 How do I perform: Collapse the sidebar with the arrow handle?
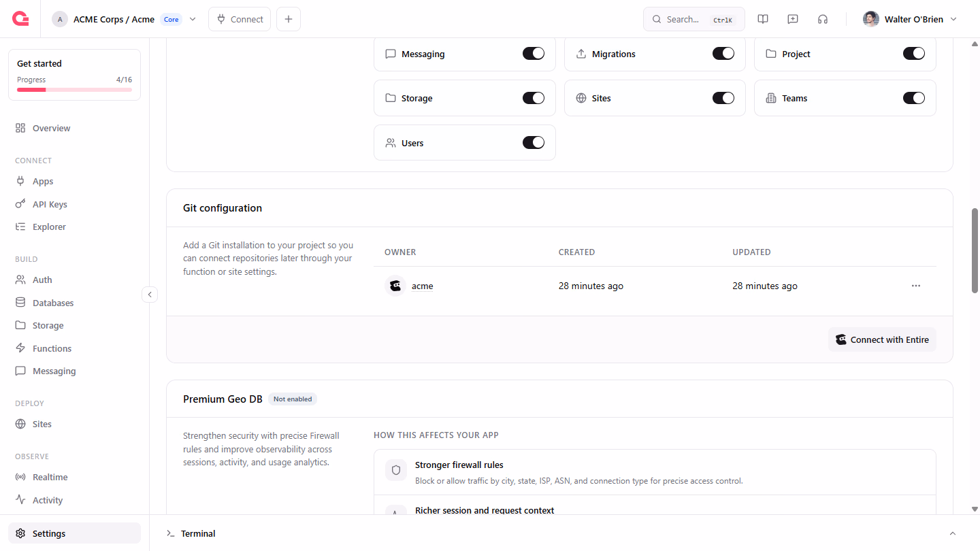(150, 295)
